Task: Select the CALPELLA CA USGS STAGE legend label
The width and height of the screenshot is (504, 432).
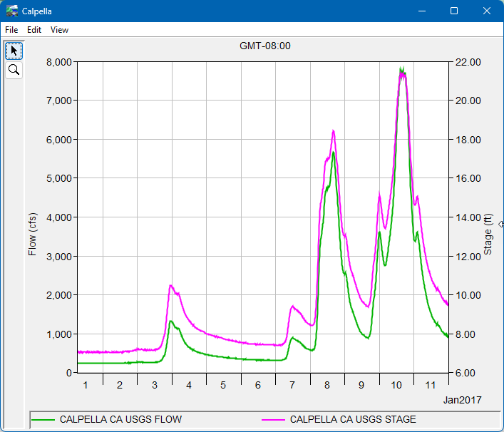Action: pyautogui.click(x=353, y=419)
